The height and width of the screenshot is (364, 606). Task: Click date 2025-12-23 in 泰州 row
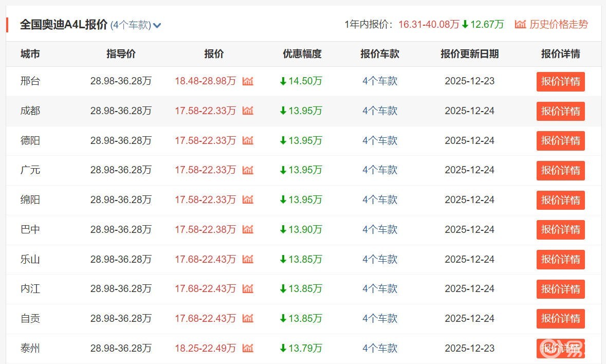pos(470,348)
